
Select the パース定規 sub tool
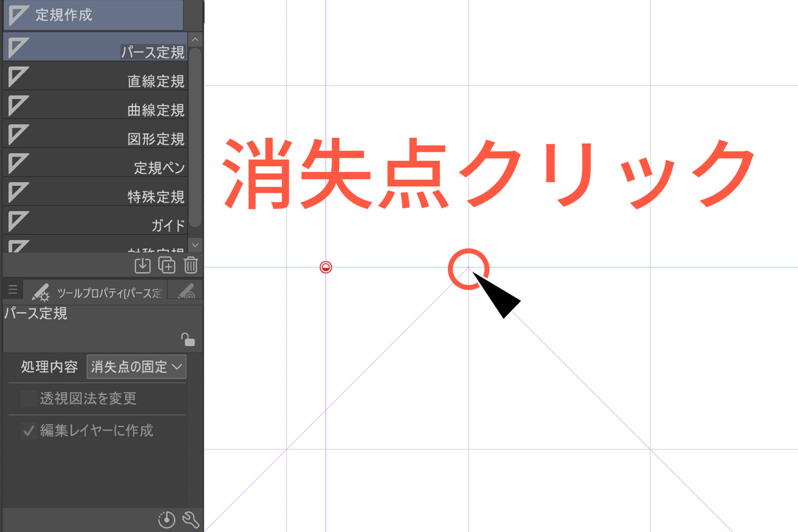tap(95, 47)
